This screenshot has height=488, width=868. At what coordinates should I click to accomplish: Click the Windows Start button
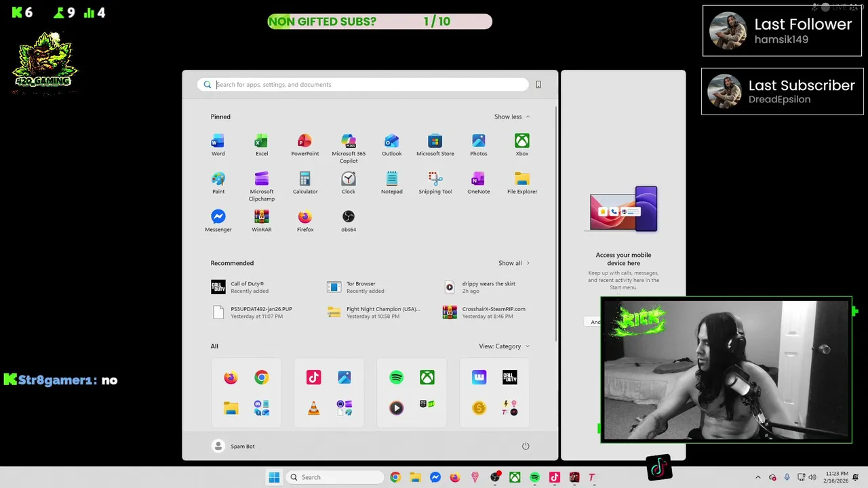point(274,477)
